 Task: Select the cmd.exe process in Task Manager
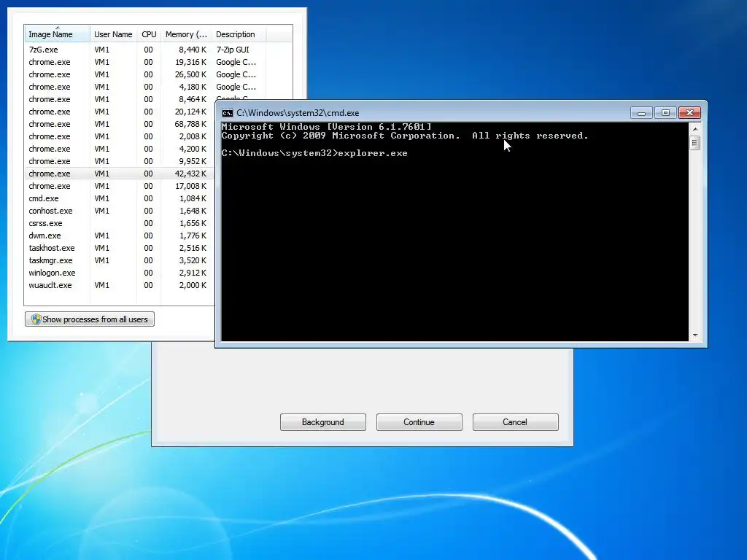point(119,198)
